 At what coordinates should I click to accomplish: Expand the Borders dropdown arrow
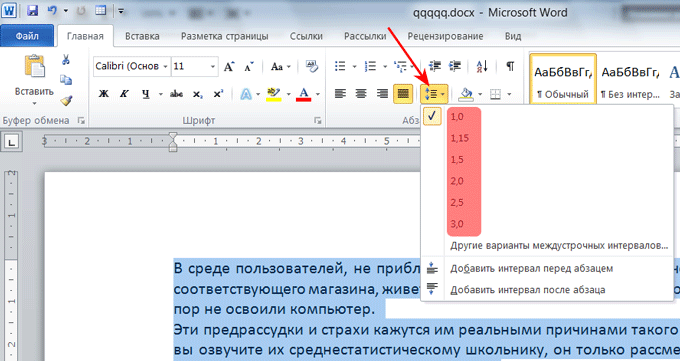click(509, 94)
